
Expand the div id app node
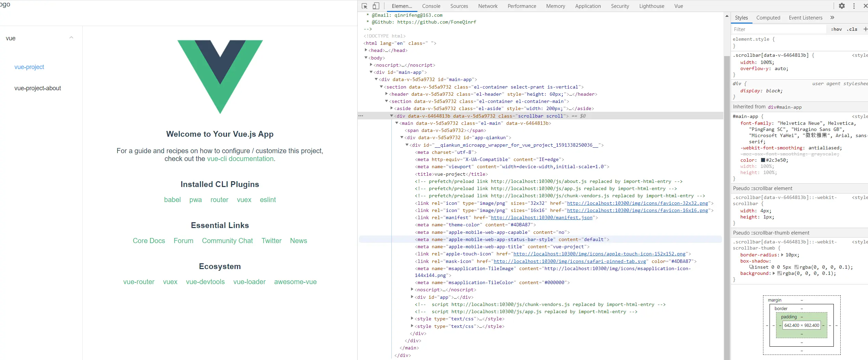(412, 297)
